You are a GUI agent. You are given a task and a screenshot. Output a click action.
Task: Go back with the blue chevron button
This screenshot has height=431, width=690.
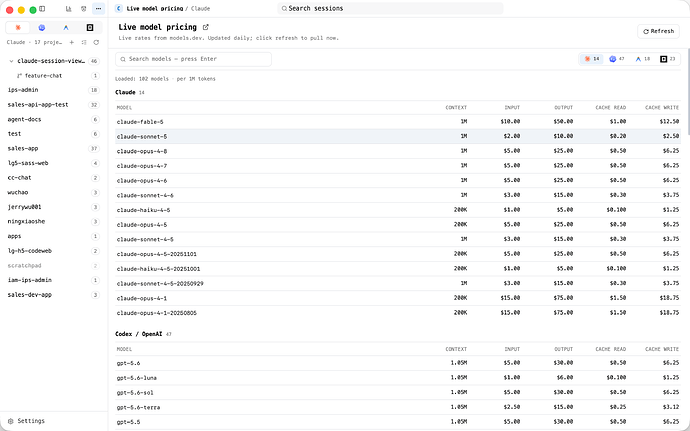tap(118, 8)
